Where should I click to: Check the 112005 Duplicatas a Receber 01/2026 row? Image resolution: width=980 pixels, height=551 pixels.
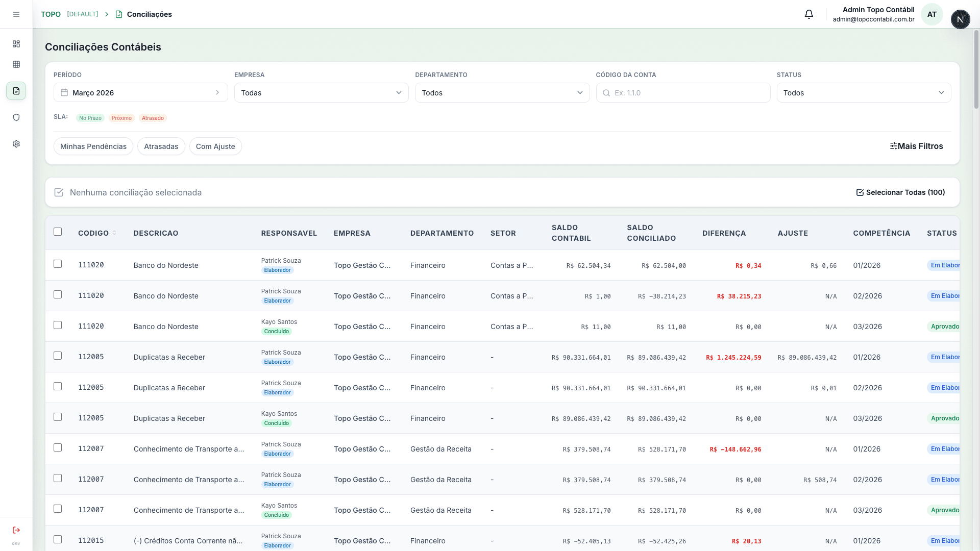click(x=58, y=356)
